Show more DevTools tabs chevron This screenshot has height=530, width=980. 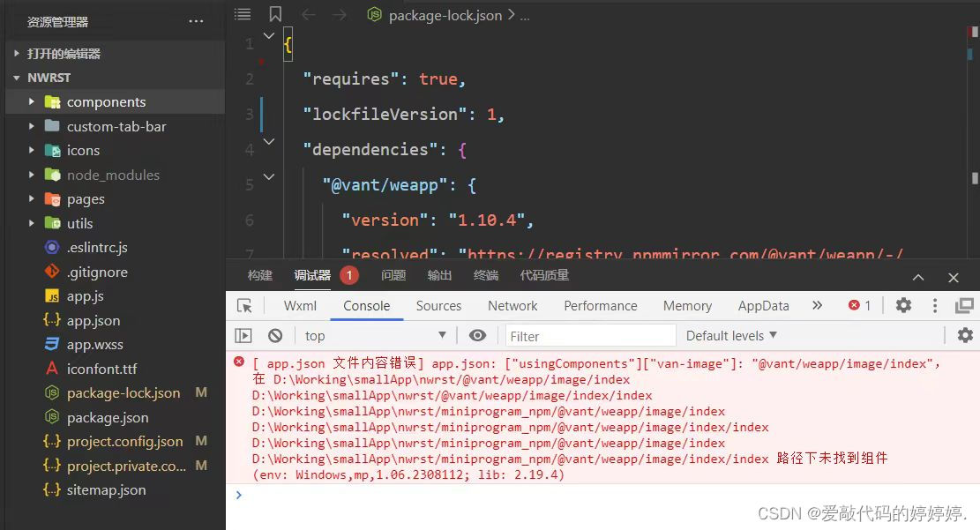click(817, 305)
